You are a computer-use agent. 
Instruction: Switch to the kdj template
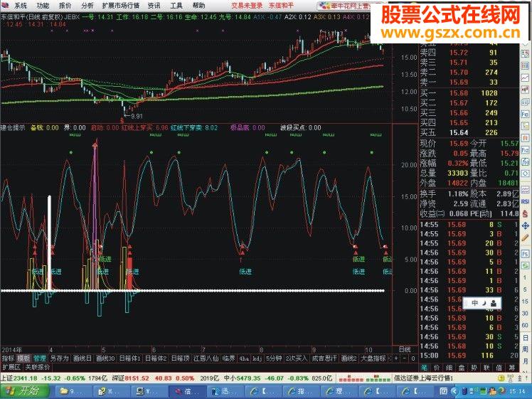click(x=257, y=358)
